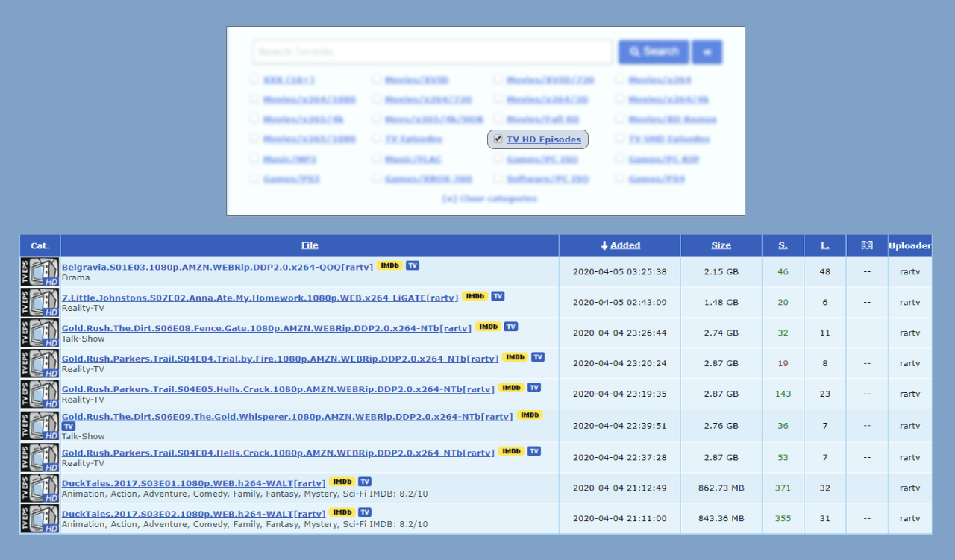Open the Belgravia.S01E03.1080p.AMZN.WEBRip torrent link
This screenshot has width=955, height=560.
217,267
